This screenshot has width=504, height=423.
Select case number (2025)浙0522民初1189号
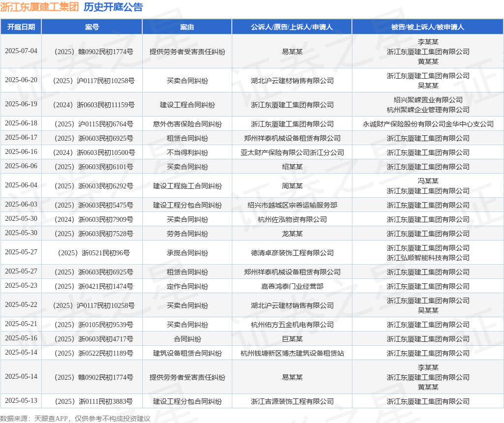(94, 353)
